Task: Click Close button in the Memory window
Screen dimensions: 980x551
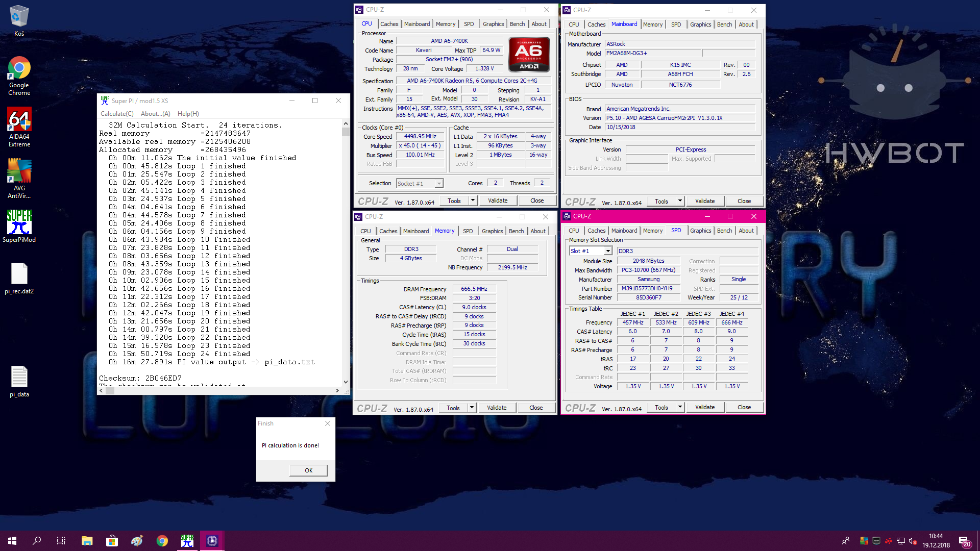Action: tap(536, 408)
